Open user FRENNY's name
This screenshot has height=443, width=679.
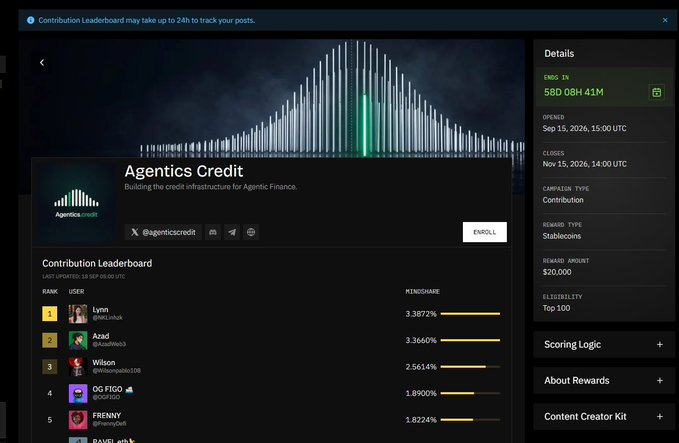tap(107, 415)
